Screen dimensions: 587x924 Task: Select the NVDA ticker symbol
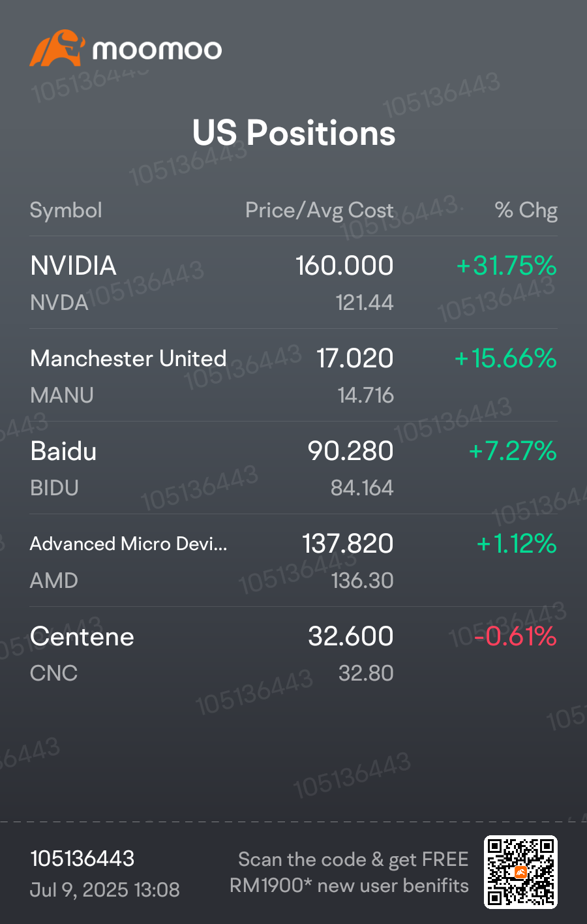[x=59, y=303]
